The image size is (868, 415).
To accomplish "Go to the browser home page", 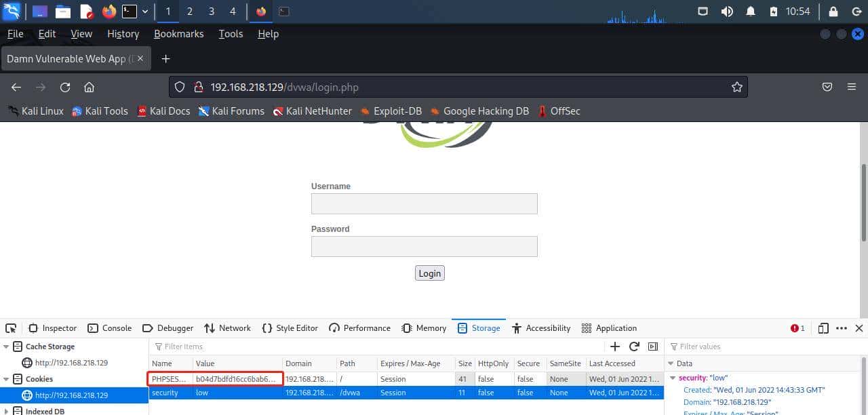I will pos(89,87).
